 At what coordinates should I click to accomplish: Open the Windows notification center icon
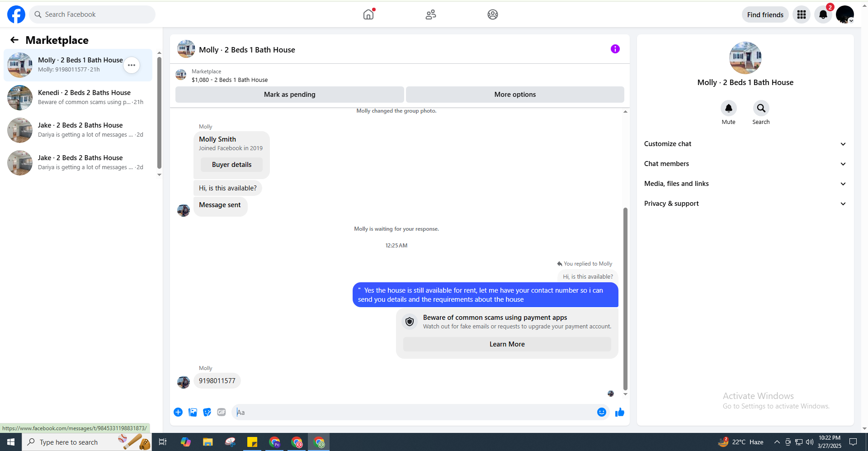click(853, 442)
